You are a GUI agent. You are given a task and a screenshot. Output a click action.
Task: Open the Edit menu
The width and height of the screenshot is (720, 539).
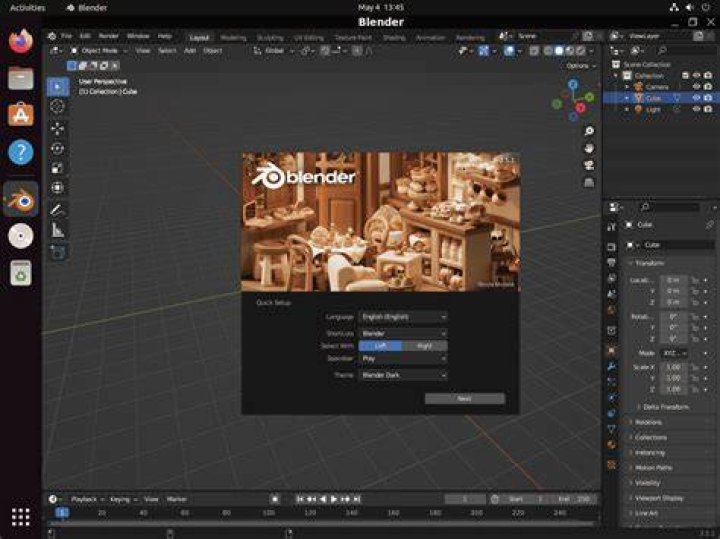coord(85,36)
